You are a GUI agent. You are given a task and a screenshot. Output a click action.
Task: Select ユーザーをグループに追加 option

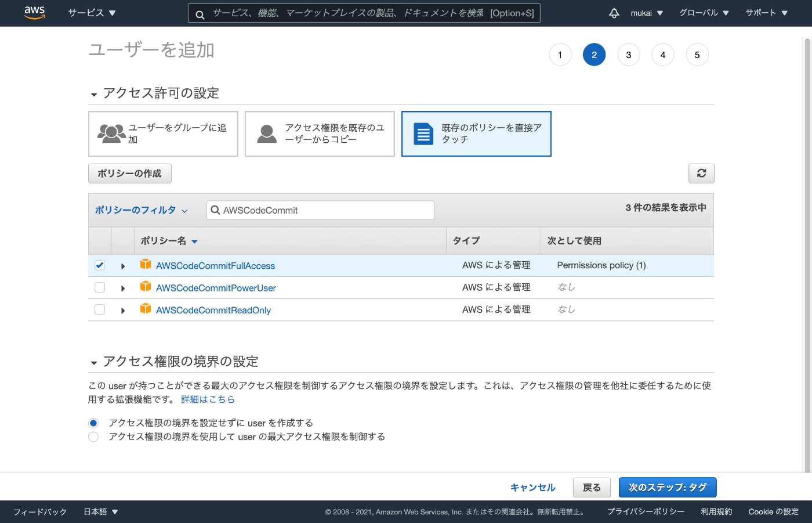(163, 134)
